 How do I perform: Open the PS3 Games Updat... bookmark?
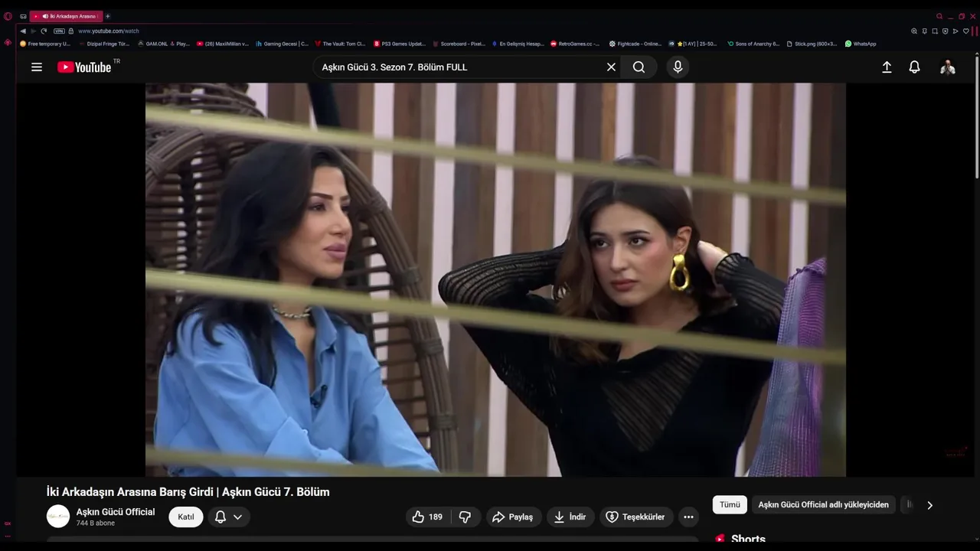(x=400, y=44)
